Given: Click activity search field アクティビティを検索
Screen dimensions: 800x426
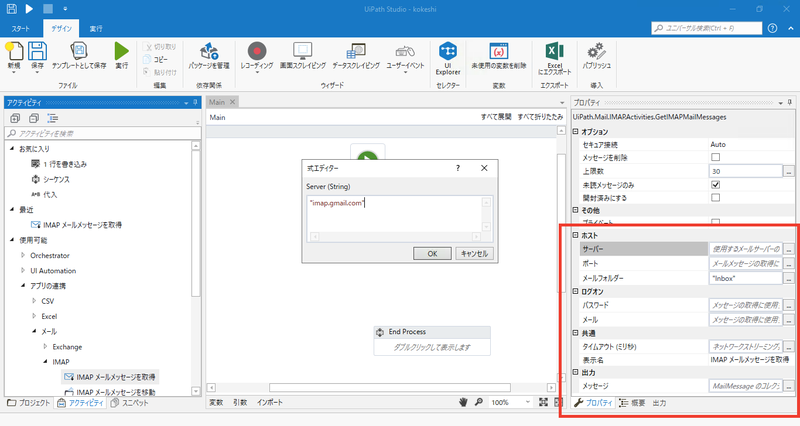Looking at the screenshot, I should click(104, 133).
